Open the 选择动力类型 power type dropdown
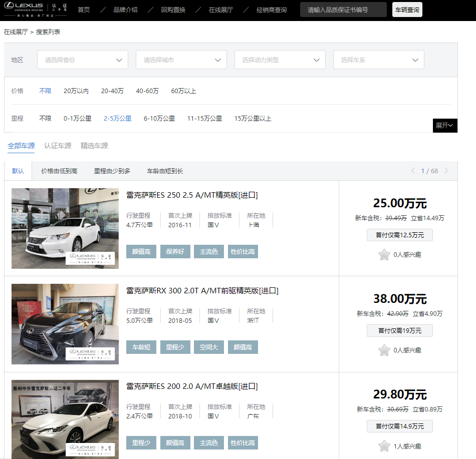This screenshot has width=476, height=459. (280, 60)
